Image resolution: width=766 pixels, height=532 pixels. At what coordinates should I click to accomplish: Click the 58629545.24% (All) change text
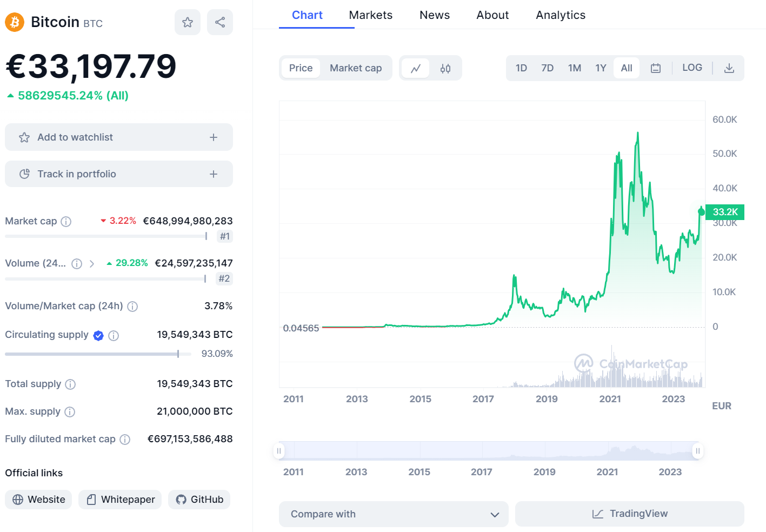(73, 96)
